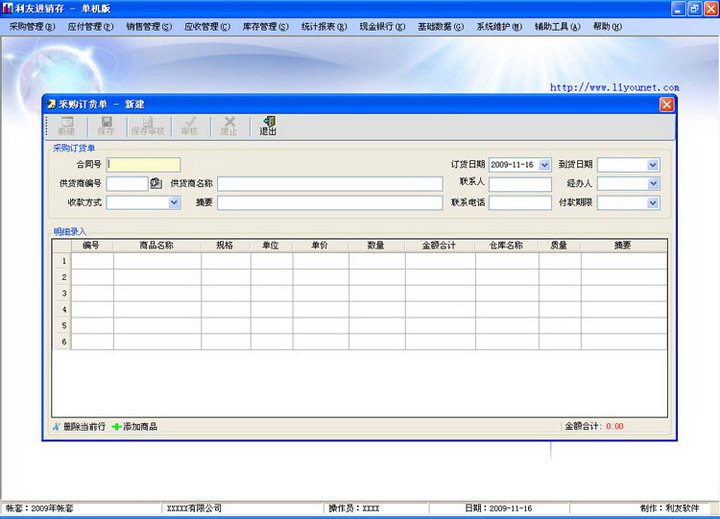Click the greyed 保存 save toolbar icon

click(106, 125)
